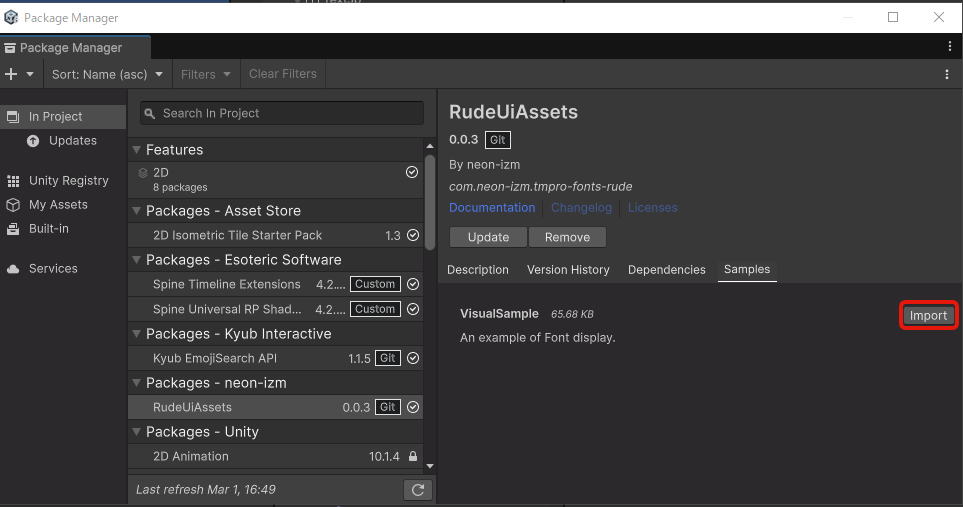Collapse the Features group
963x507 pixels.
(136, 150)
